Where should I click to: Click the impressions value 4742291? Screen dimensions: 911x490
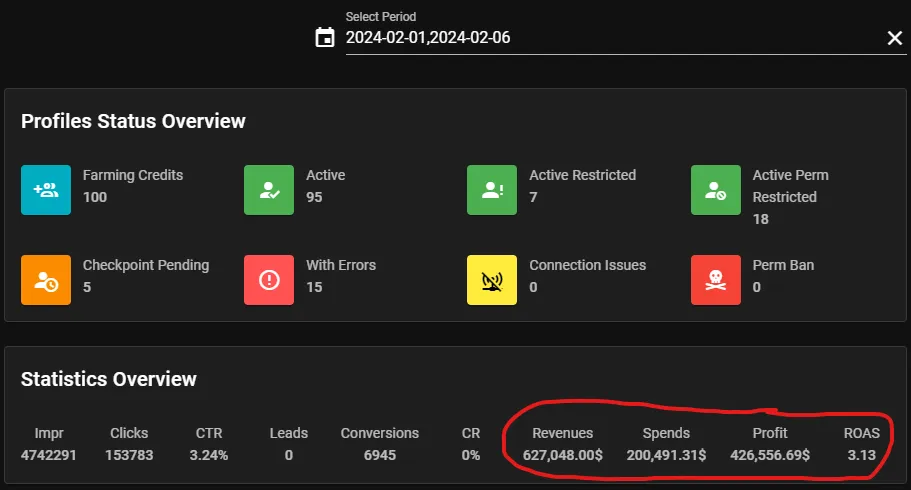click(x=49, y=456)
